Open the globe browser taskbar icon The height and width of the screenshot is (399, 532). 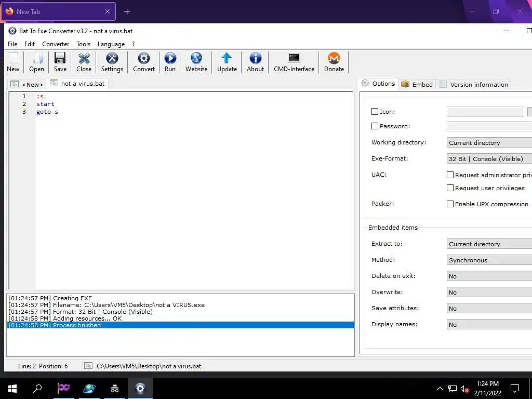click(89, 389)
